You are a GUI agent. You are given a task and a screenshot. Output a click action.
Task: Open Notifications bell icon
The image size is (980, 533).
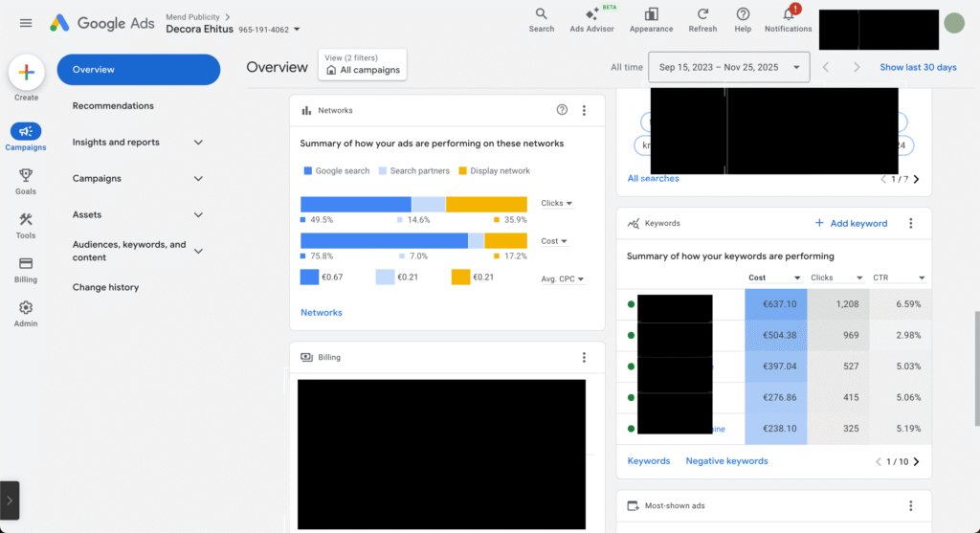coord(789,15)
